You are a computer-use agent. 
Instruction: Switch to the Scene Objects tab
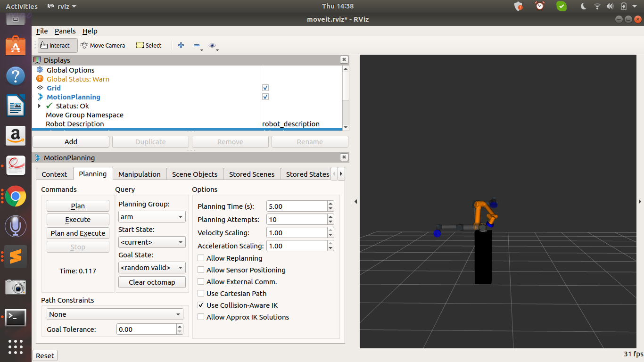[x=195, y=174]
